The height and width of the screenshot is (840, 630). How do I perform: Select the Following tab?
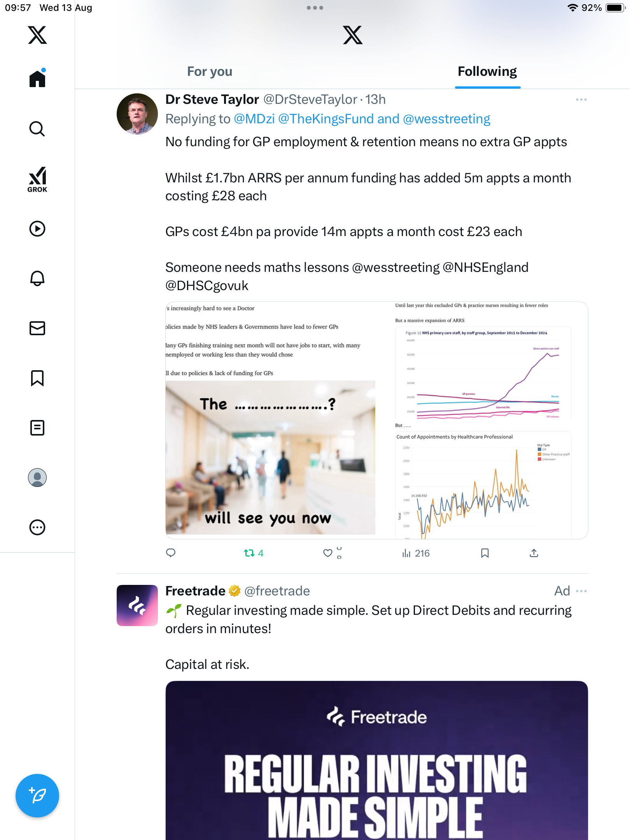[x=487, y=72]
